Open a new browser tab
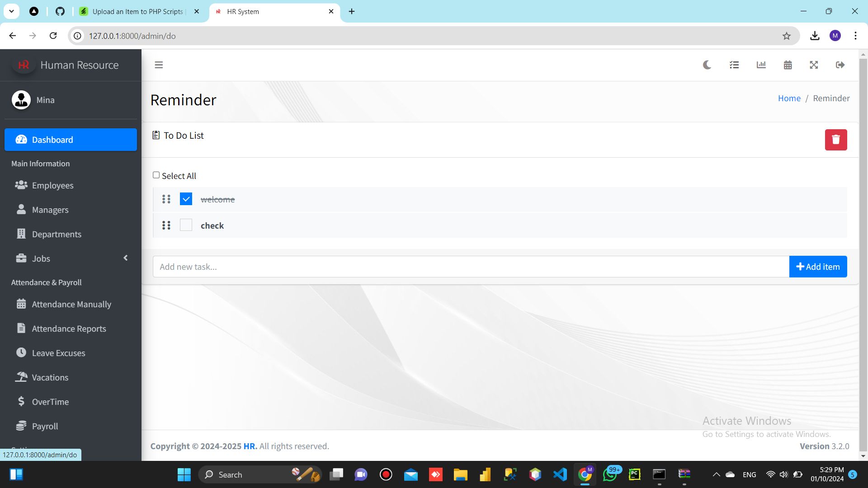868x488 pixels. click(352, 11)
